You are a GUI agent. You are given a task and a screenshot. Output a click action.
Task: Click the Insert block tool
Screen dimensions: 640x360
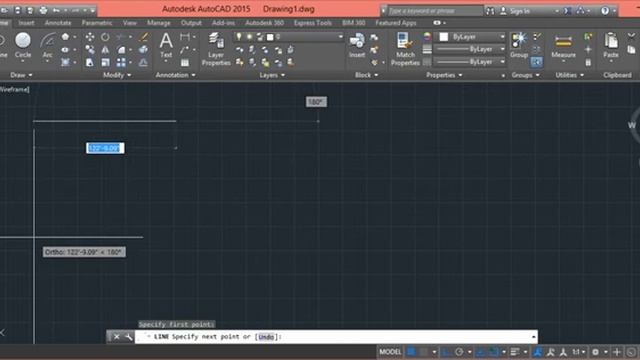(357, 45)
